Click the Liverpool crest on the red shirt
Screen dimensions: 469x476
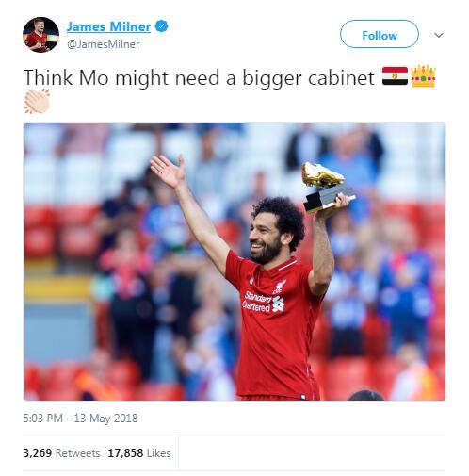click(280, 287)
